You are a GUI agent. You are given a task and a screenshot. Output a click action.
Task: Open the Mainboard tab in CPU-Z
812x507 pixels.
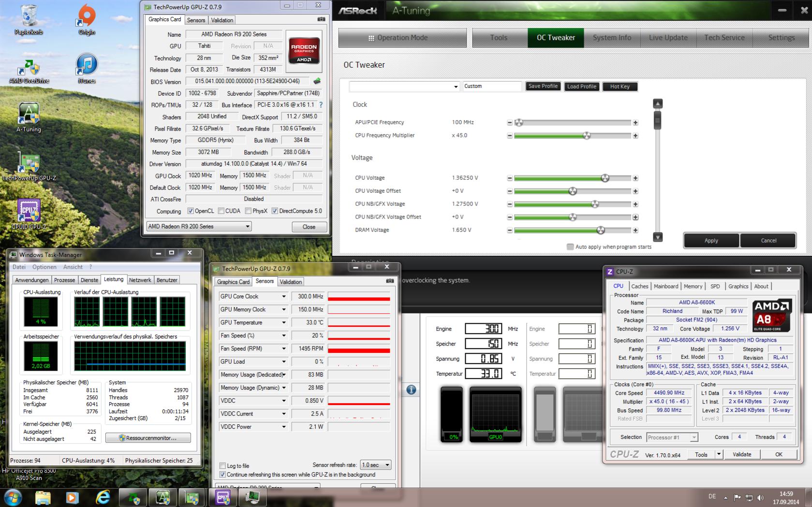[666, 286]
